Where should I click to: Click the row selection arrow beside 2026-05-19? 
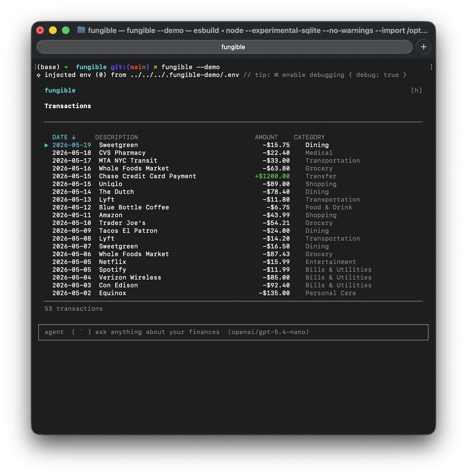coord(46,145)
